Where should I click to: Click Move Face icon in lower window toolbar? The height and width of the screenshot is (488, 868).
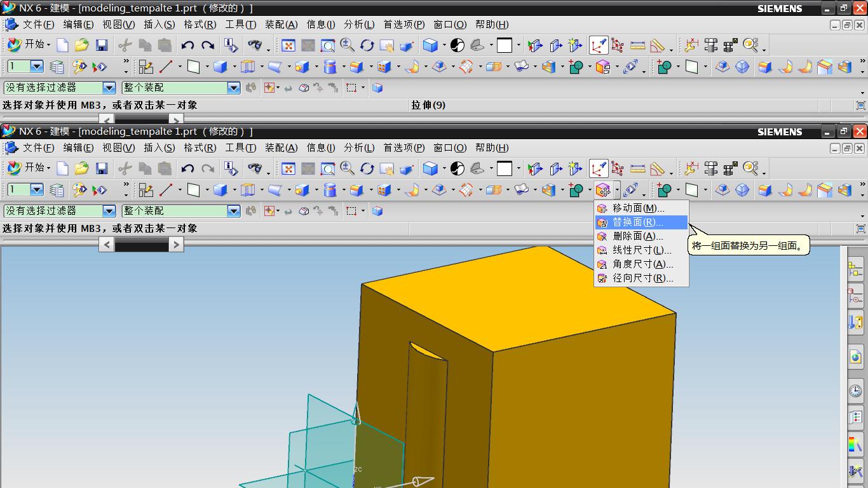point(603,190)
